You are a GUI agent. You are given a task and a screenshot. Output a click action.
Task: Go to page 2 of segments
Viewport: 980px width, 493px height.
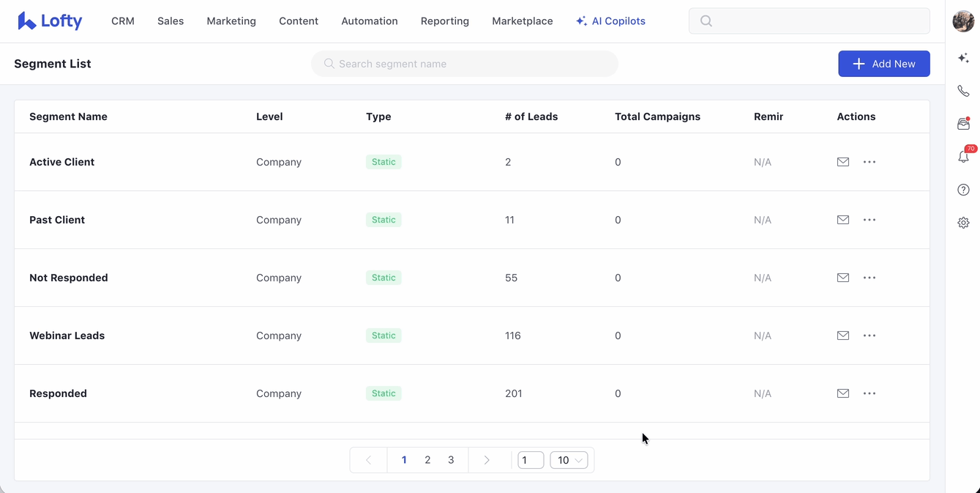tap(427, 460)
